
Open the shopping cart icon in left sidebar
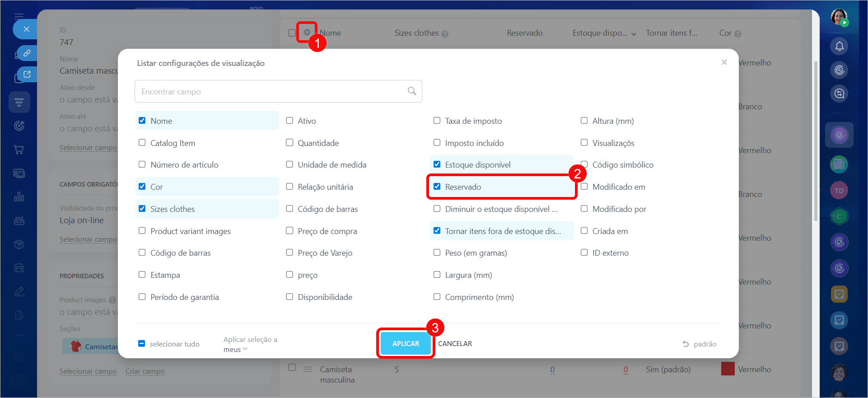(x=19, y=150)
